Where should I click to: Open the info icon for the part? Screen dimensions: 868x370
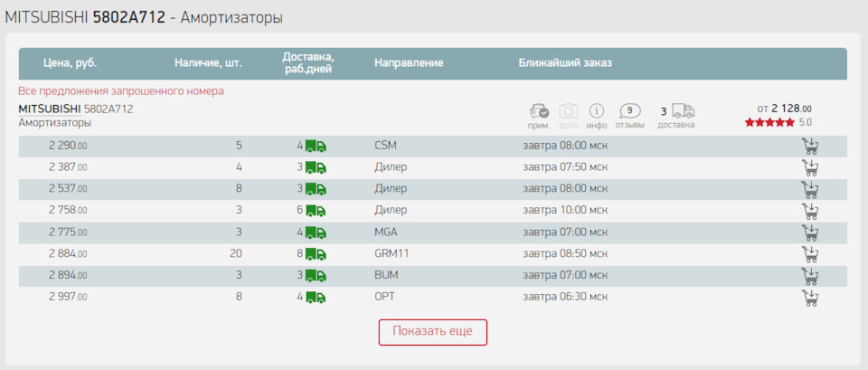[x=596, y=110]
